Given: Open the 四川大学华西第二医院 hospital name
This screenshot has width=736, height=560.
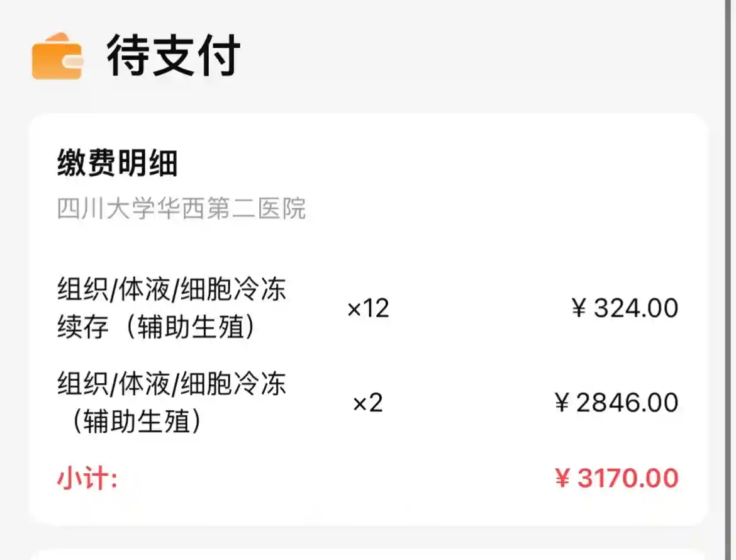Looking at the screenshot, I should pyautogui.click(x=182, y=208).
